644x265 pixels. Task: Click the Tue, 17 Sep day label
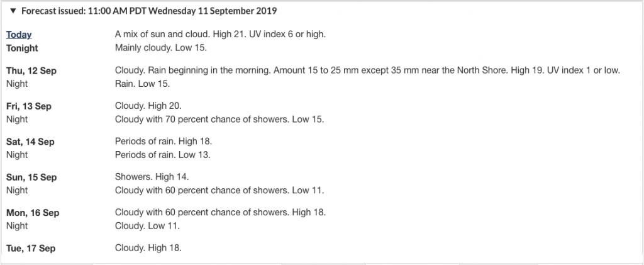pyautogui.click(x=31, y=249)
